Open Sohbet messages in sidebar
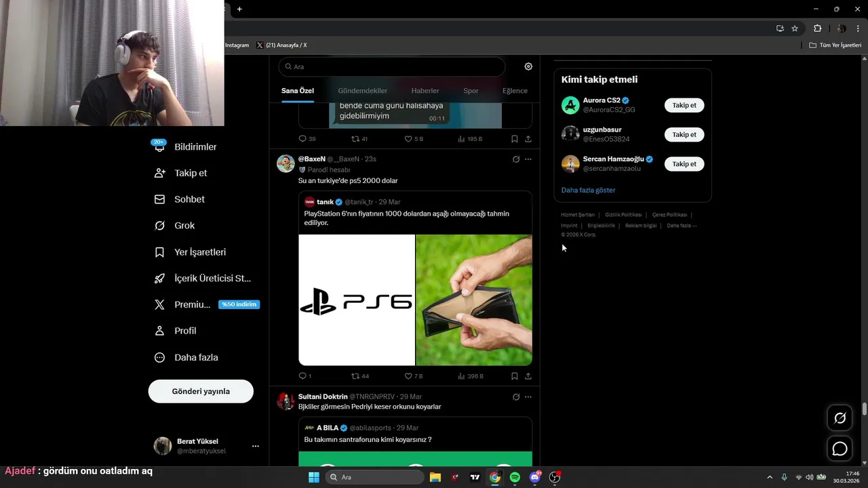 (x=180, y=199)
